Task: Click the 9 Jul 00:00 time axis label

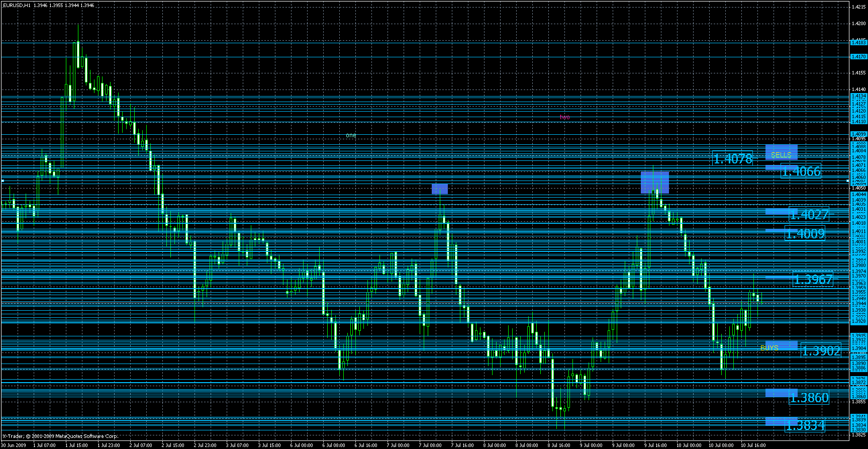Action: pos(591,445)
